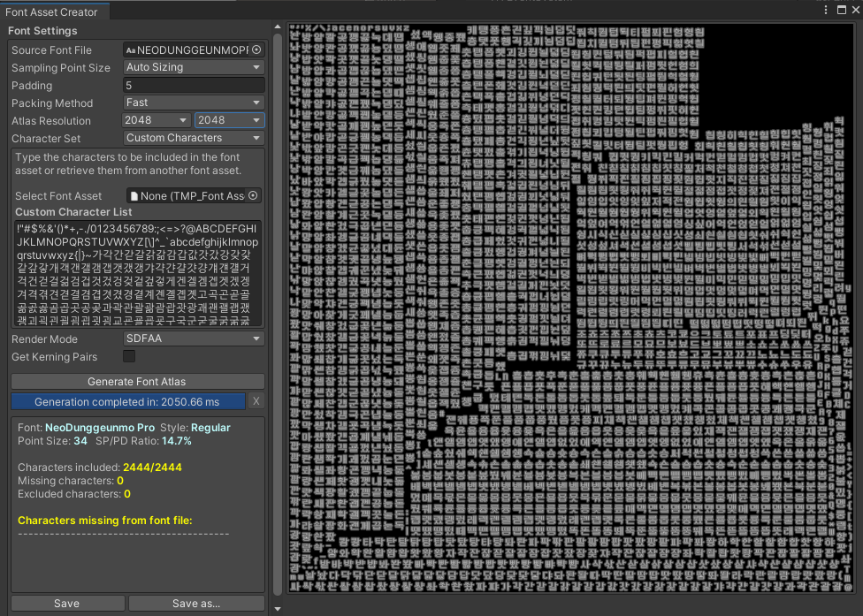The width and height of the screenshot is (863, 616).
Task: Select the Font Asset Creator tab
Action: tap(53, 11)
